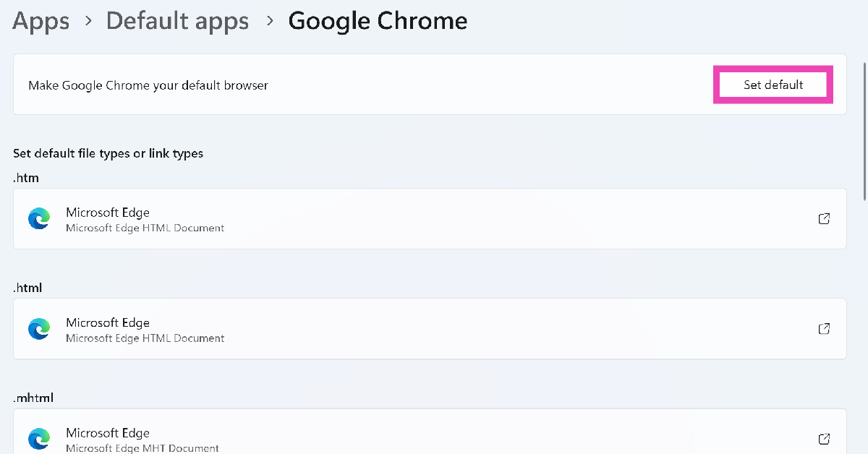Click the chevron after Apps in breadcrumb
The image size is (868, 454).
click(88, 21)
